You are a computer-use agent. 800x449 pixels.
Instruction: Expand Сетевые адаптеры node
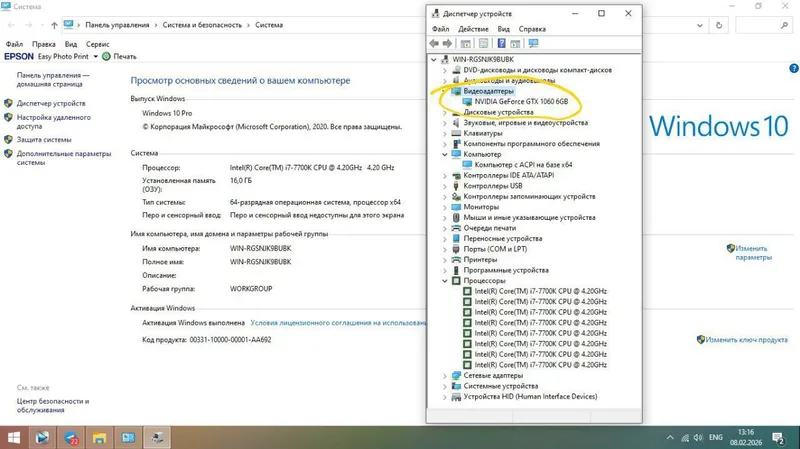445,376
